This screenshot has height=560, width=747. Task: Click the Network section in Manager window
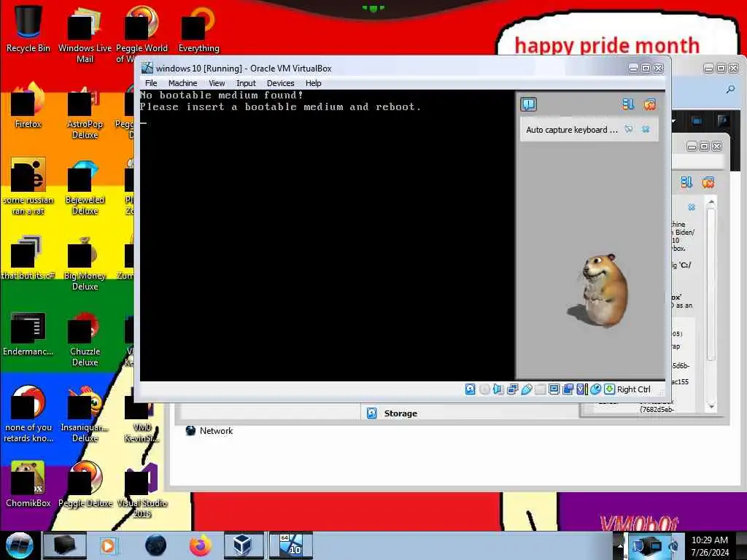[209, 430]
